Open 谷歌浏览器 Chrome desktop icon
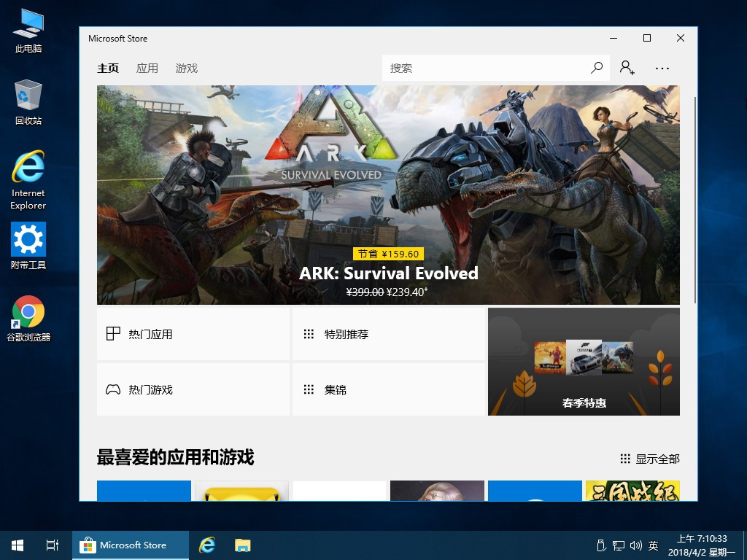This screenshot has height=560, width=747. click(28, 319)
